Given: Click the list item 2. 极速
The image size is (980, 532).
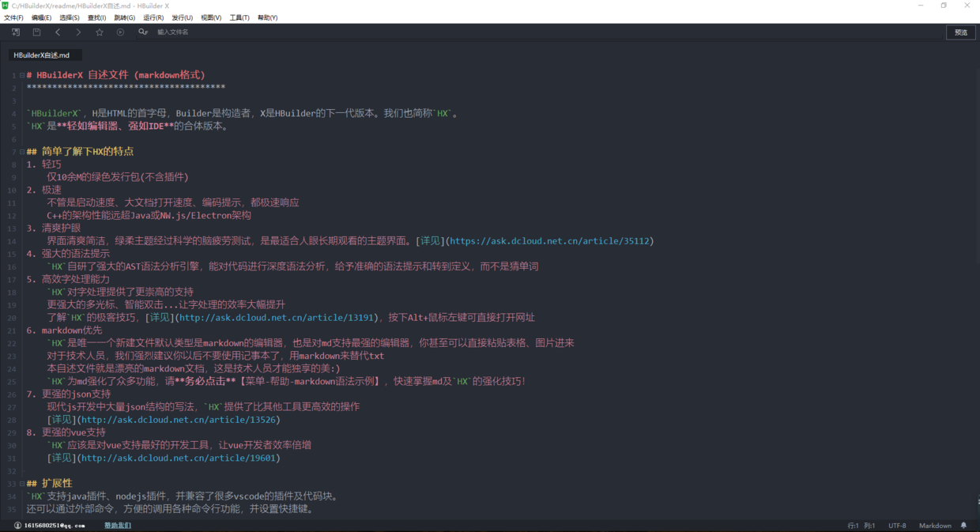Looking at the screenshot, I should pyautogui.click(x=43, y=190).
